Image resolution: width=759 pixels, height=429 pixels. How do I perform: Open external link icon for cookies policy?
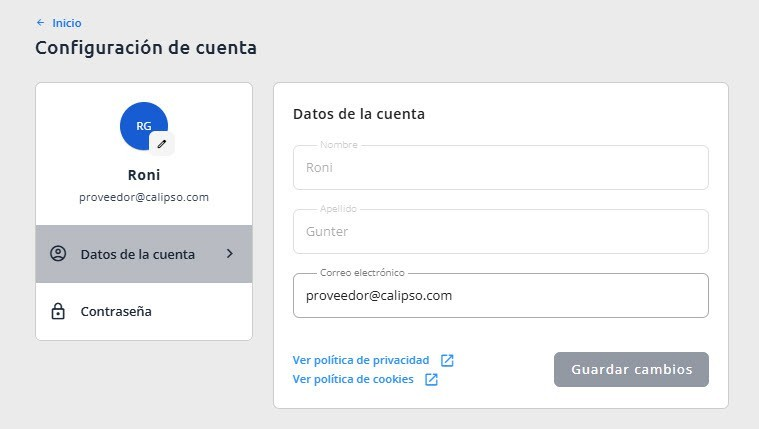point(431,379)
